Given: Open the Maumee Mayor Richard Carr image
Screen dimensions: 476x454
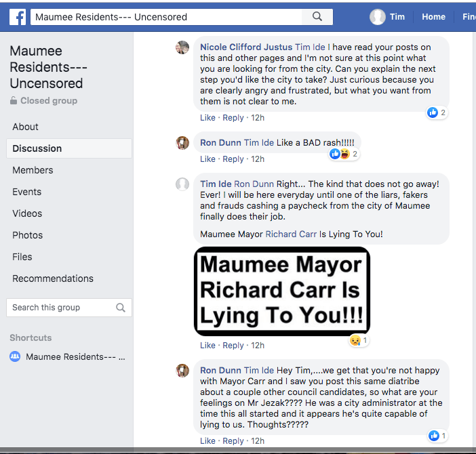Looking at the screenshot, I should tap(281, 291).
